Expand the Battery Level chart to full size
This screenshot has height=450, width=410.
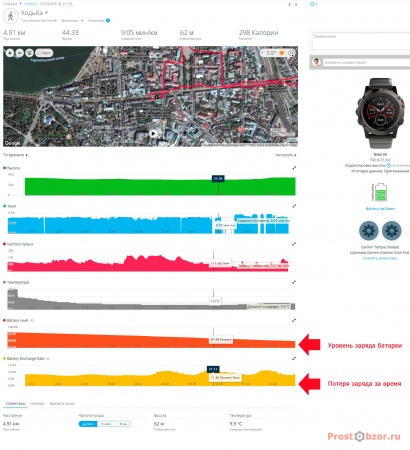[294, 320]
